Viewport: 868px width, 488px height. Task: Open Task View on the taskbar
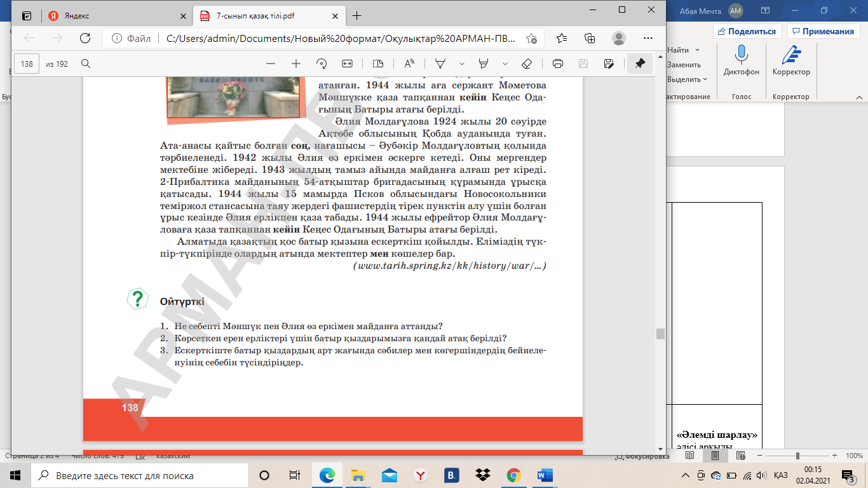(x=295, y=475)
